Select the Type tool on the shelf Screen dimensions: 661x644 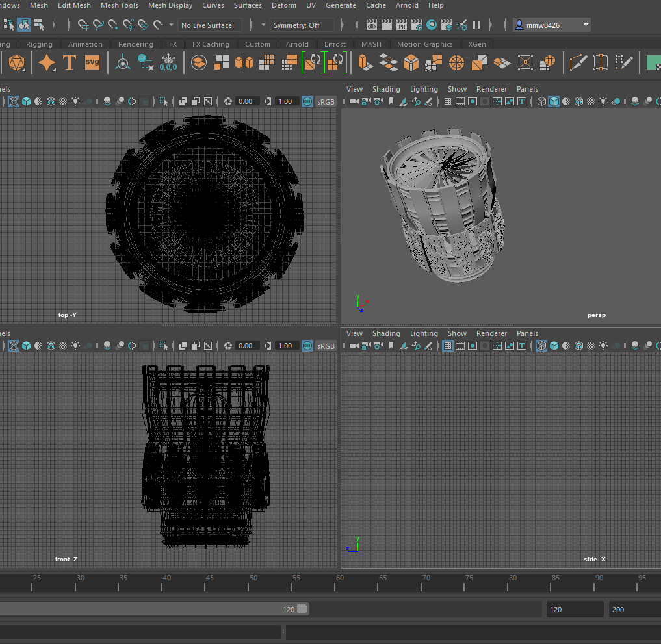click(70, 63)
